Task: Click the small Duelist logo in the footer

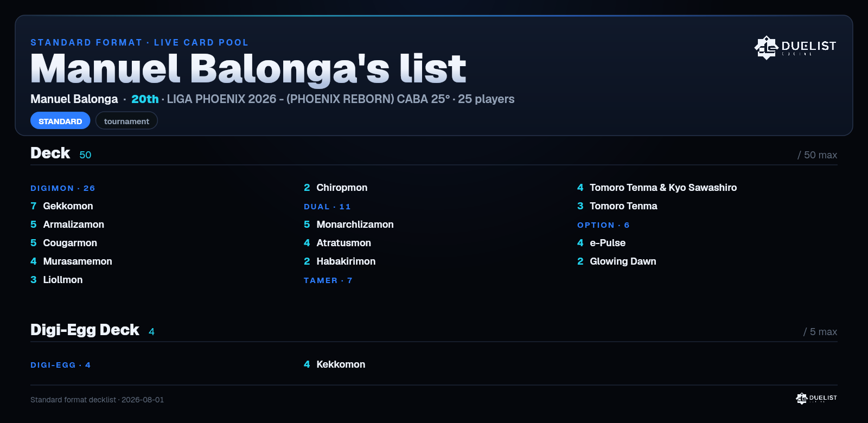Action: 816,398
